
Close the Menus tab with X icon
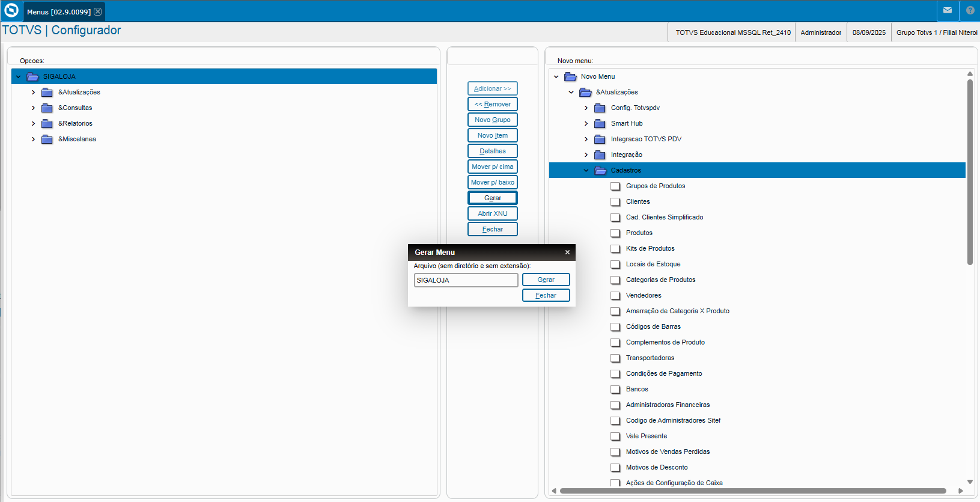98,11
